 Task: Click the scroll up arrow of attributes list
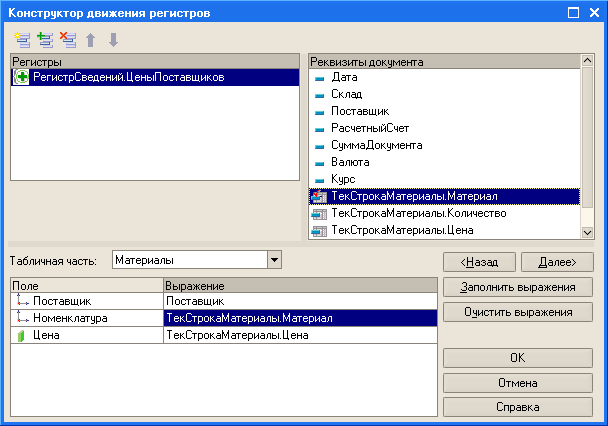pos(587,60)
